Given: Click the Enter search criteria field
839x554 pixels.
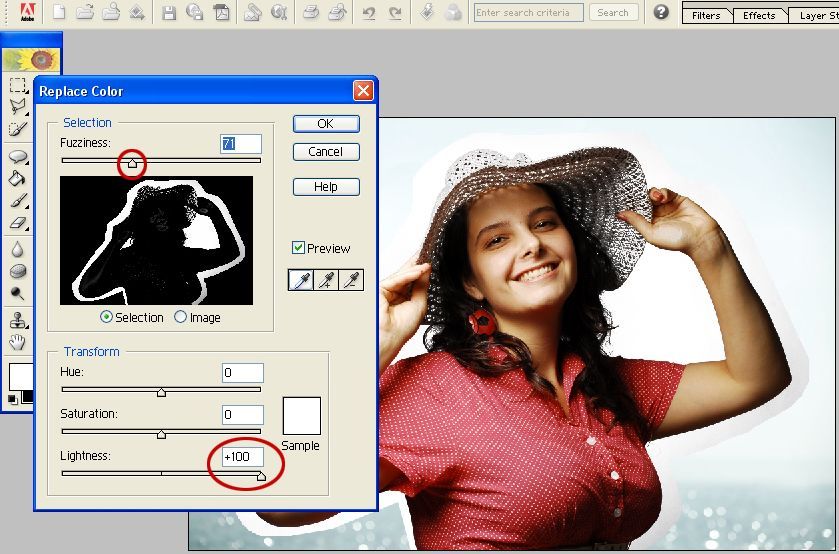Looking at the screenshot, I should [x=529, y=12].
